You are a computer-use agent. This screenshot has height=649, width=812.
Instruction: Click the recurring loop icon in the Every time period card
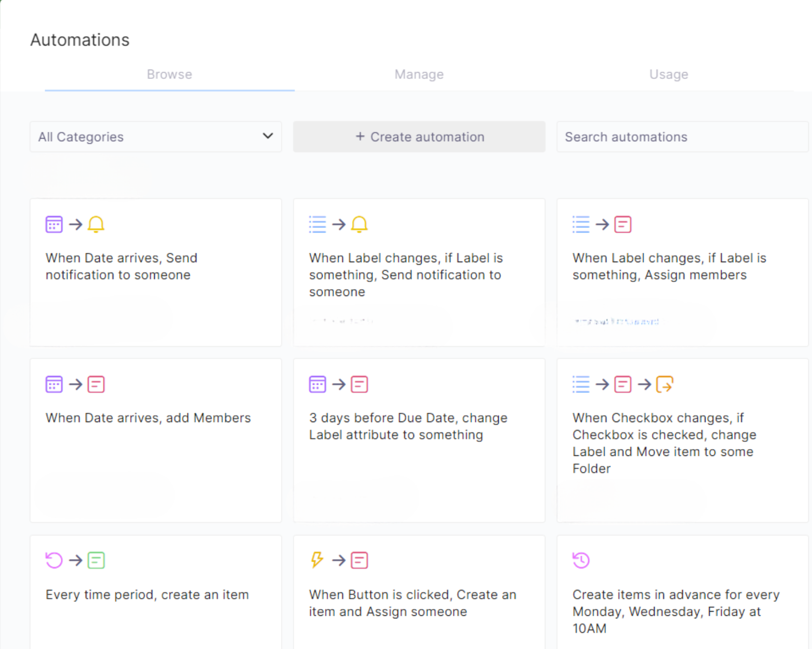54,560
